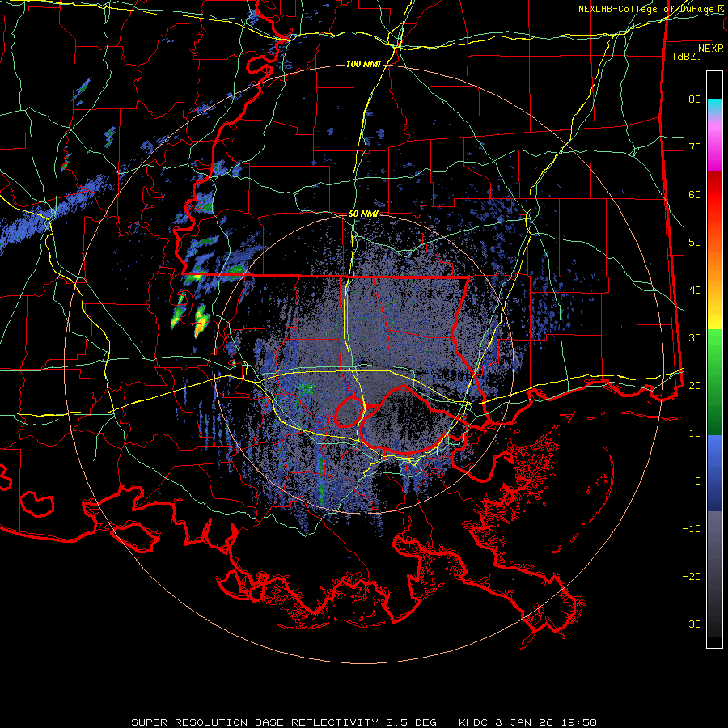Click the 20 value on dBZ scale

[x=695, y=386]
